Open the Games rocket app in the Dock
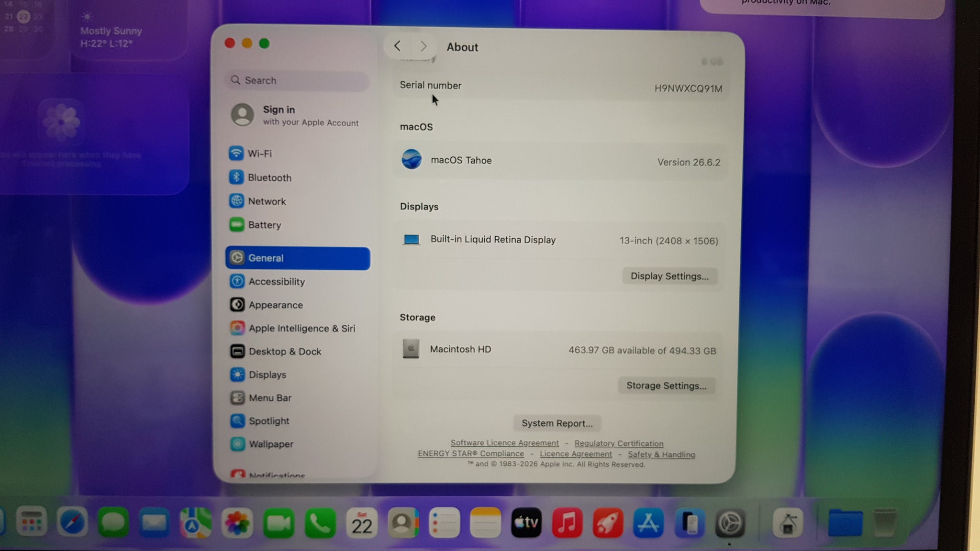Screen dimensions: 980x551 [608, 523]
